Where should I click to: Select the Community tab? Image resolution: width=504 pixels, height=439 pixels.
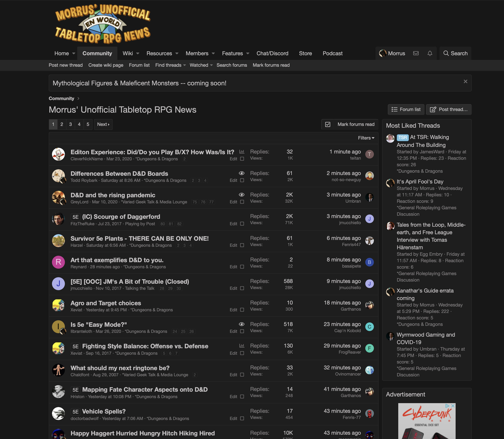point(97,53)
